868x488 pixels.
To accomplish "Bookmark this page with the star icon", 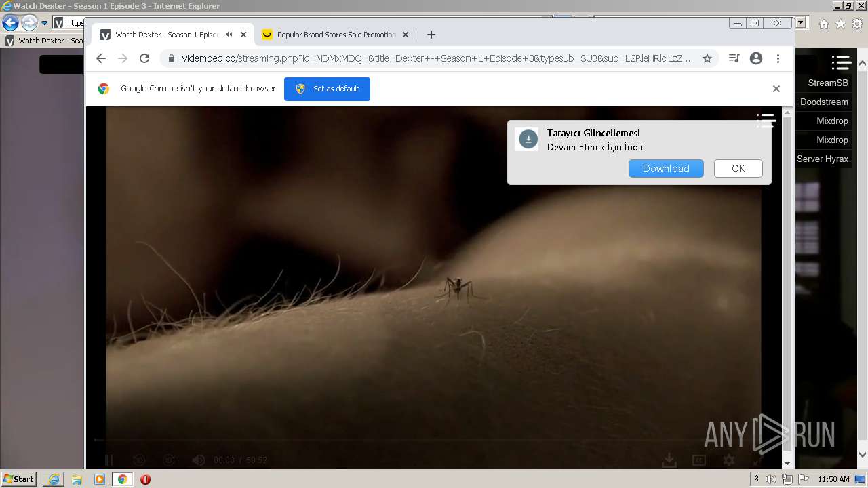I will tap(707, 58).
